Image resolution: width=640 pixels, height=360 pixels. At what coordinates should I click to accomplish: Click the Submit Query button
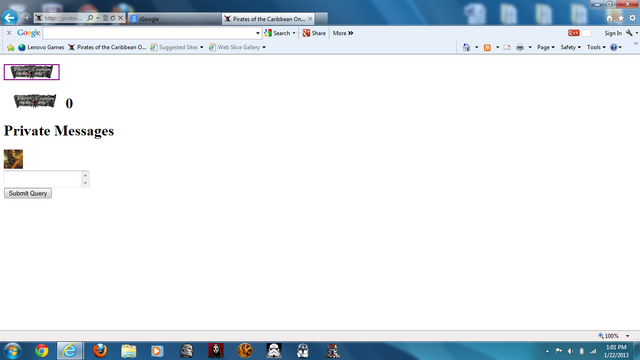pos(28,193)
